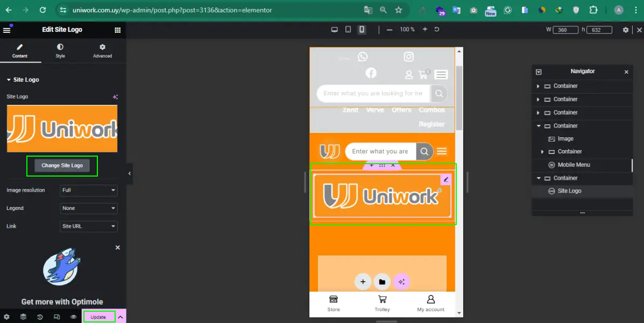Click the AI sparkle icon beside Site Logo label

[x=116, y=97]
